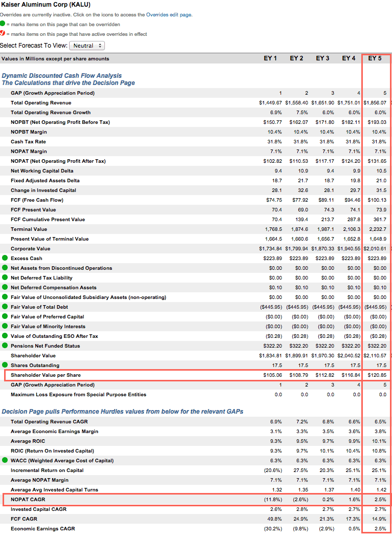Click the Dynamic Discounted Cash Flow Analysis heading
This screenshot has height=536, width=392.
click(x=62, y=76)
